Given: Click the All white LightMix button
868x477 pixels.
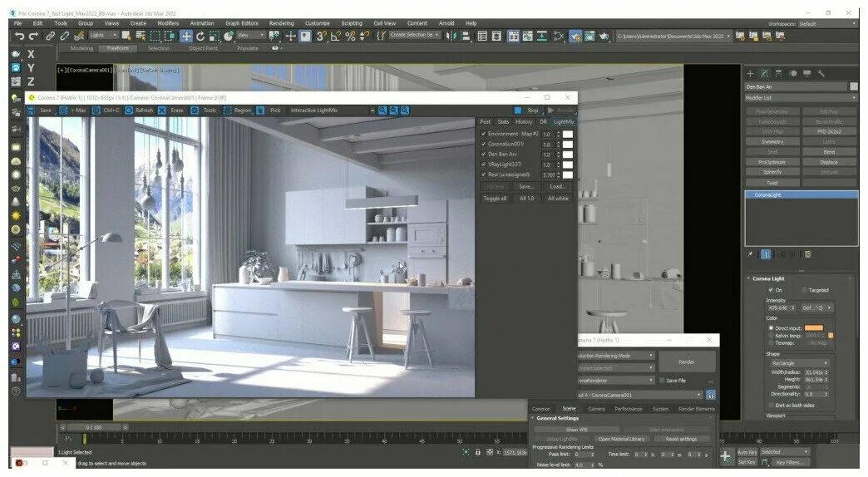Looking at the screenshot, I should [x=558, y=198].
